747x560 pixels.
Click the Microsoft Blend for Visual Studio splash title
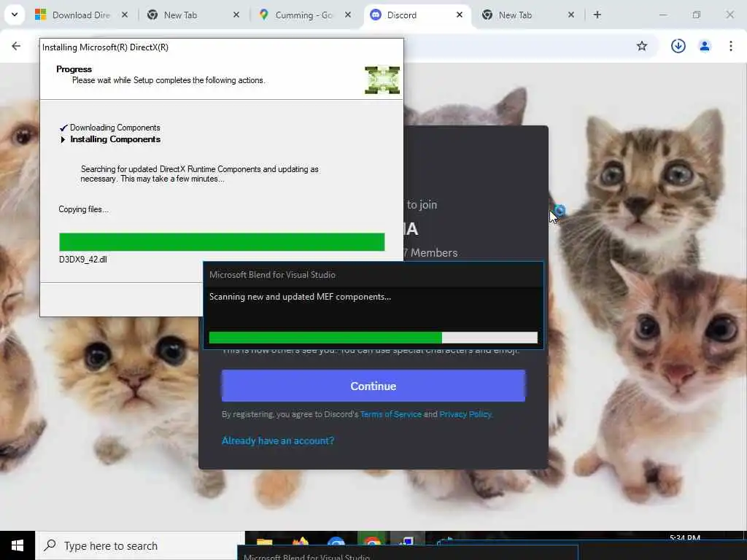272,275
